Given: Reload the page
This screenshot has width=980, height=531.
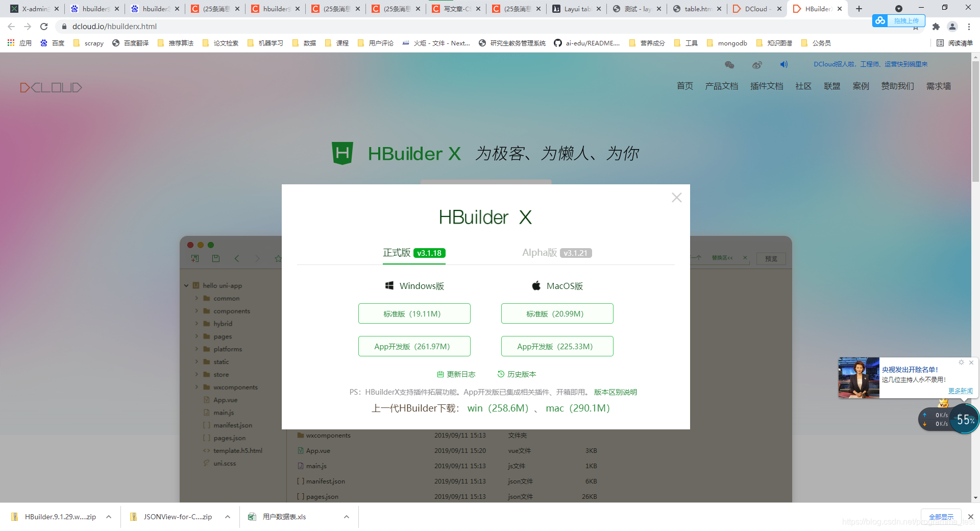Looking at the screenshot, I should [44, 26].
